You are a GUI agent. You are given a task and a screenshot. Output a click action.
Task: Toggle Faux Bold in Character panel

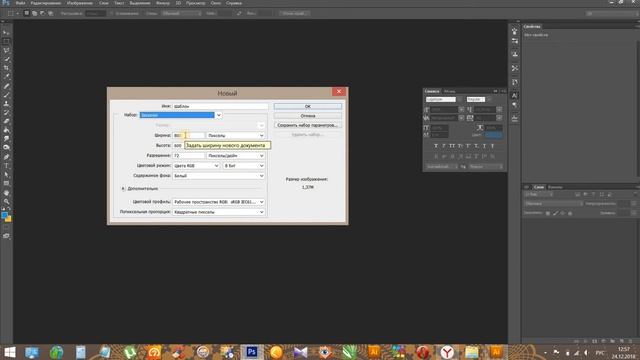coord(436,146)
